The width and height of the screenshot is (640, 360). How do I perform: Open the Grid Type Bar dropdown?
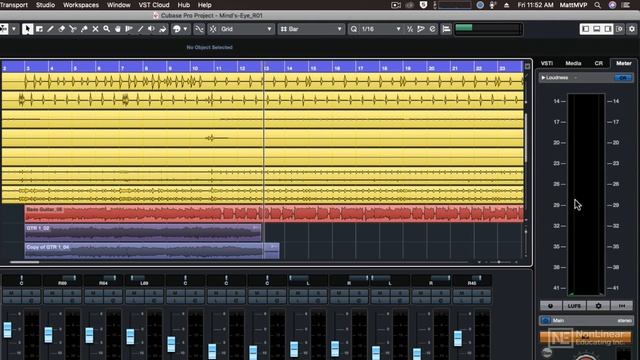point(311,29)
